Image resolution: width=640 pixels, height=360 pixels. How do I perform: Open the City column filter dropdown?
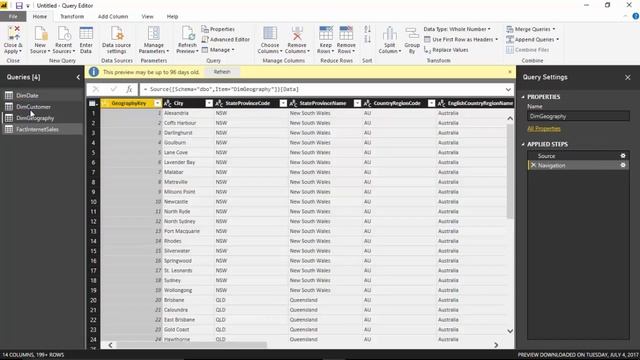[x=209, y=103]
